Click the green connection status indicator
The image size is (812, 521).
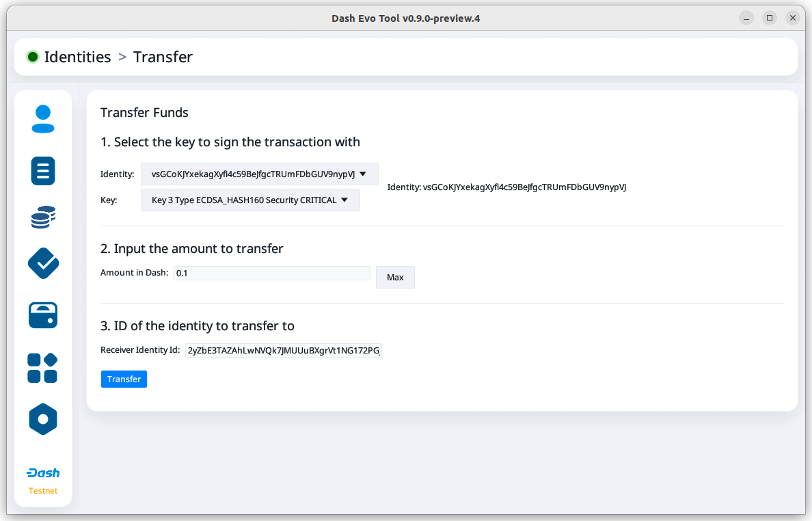coord(32,57)
